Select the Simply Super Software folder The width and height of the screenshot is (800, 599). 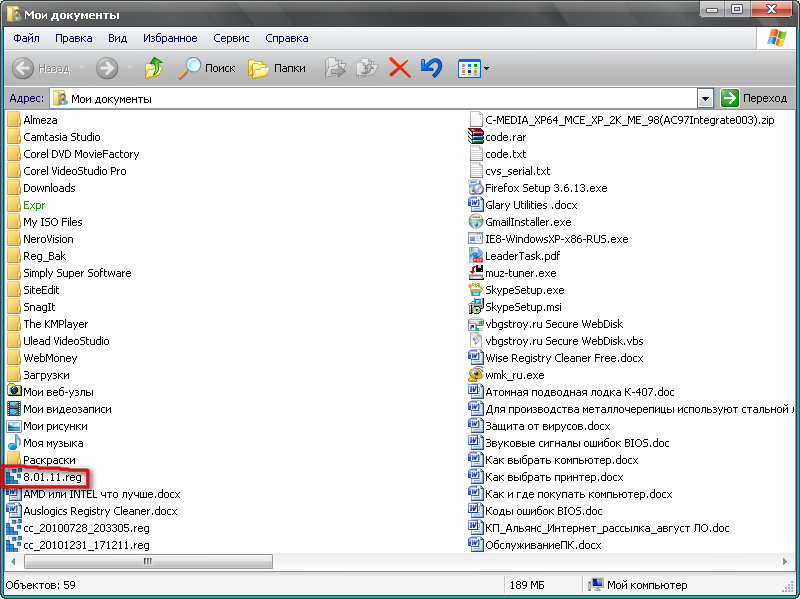coord(69,273)
